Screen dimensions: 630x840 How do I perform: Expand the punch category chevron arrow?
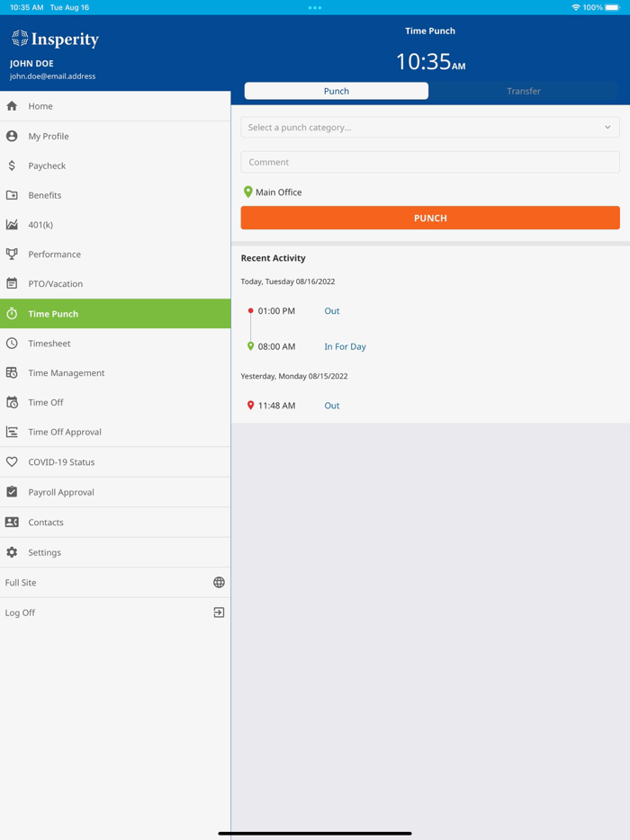(x=607, y=128)
